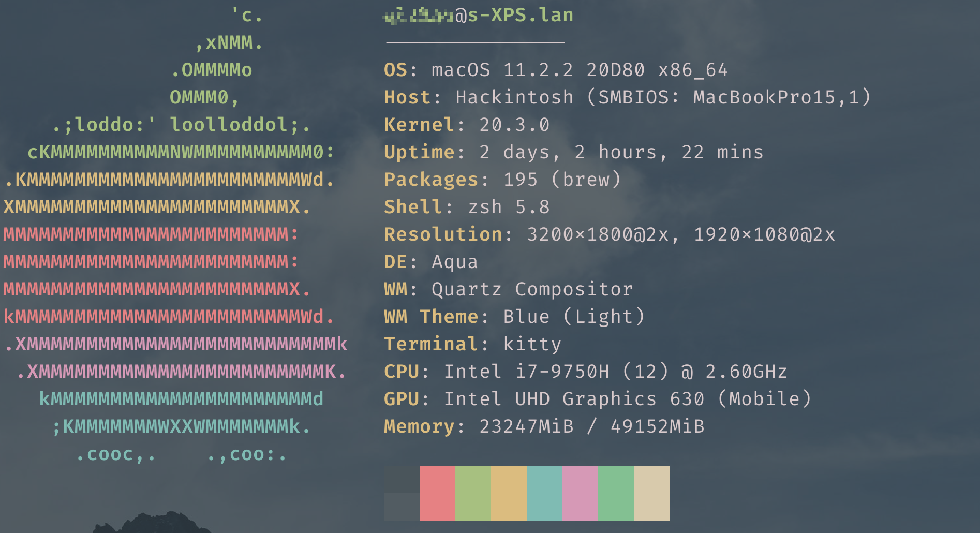Click ASCII line ';KMMMMMMMWXXWMMMMMMMk.'
Image resolution: width=980 pixels, height=533 pixels.
click(x=181, y=426)
